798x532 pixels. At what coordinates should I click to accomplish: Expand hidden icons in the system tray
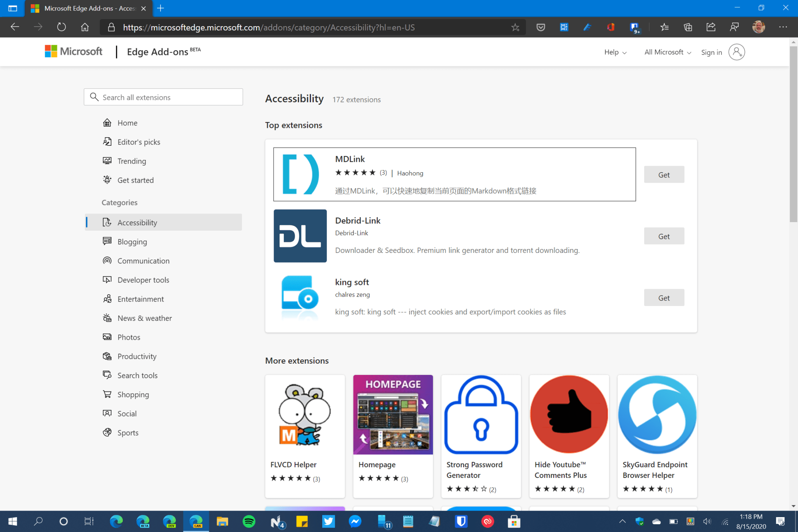click(x=622, y=521)
